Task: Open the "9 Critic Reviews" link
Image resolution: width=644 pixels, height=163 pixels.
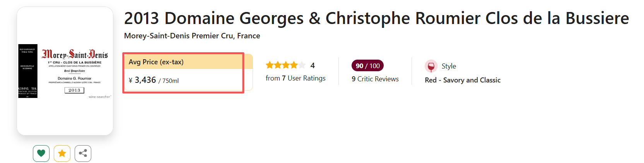Action: coord(375,79)
